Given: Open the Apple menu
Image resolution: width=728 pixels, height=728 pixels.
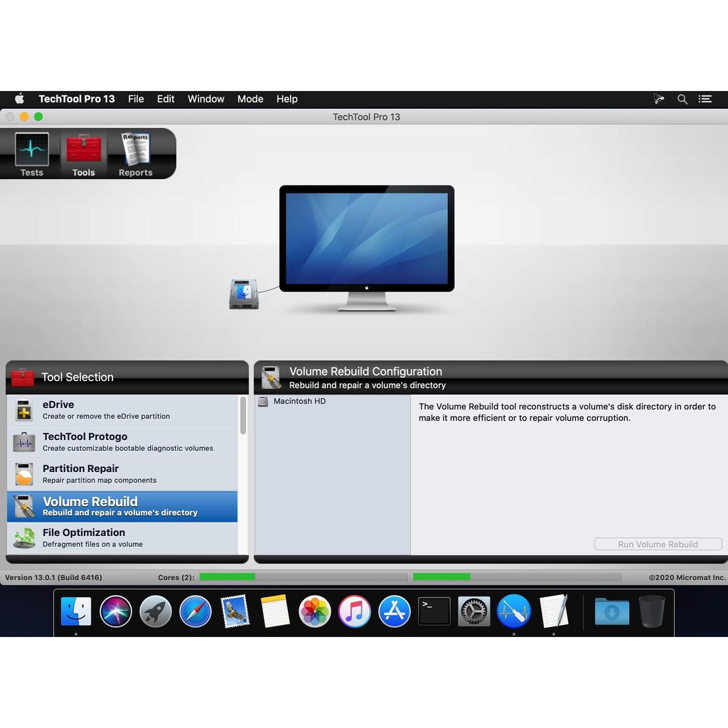Looking at the screenshot, I should [20, 99].
